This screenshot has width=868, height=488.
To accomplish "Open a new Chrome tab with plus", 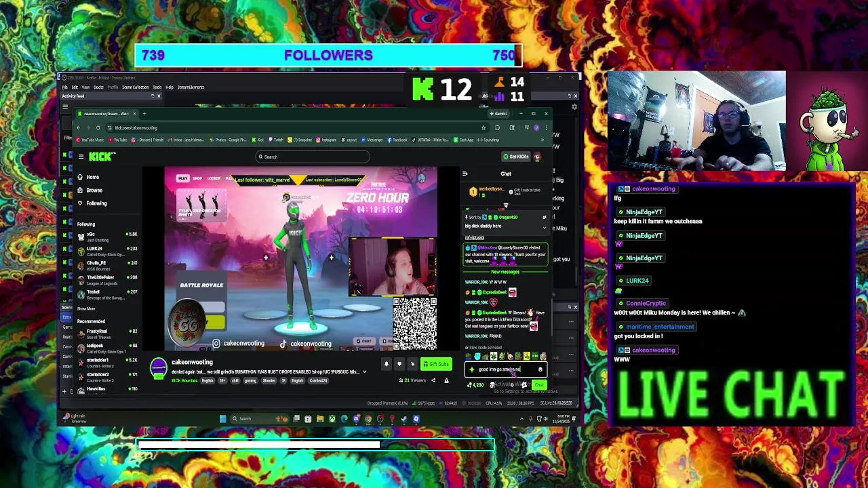I will pyautogui.click(x=144, y=114).
